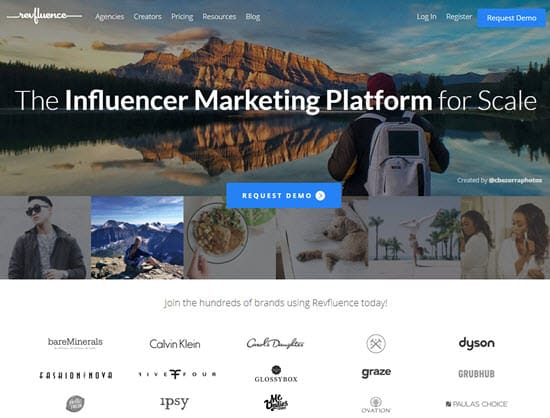
Task: Click the Revfluence logo in header
Action: coord(44,16)
